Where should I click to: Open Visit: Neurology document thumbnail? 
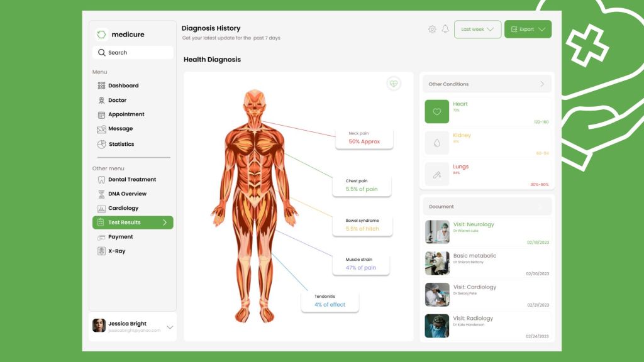point(437,232)
